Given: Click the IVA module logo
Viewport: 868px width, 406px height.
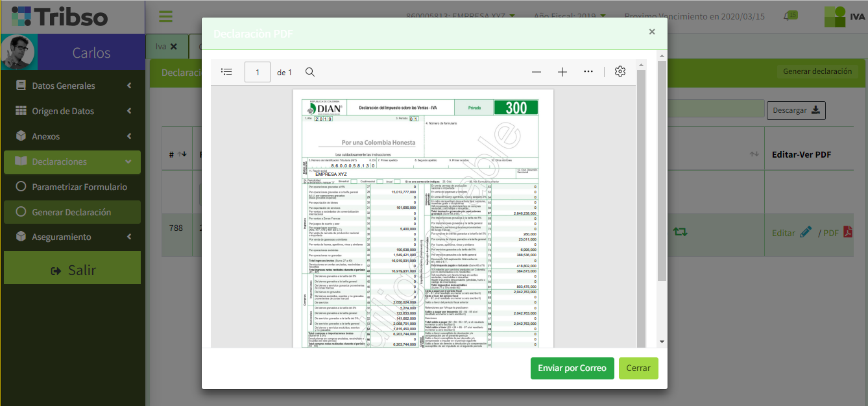Looking at the screenshot, I should pyautogui.click(x=845, y=16).
